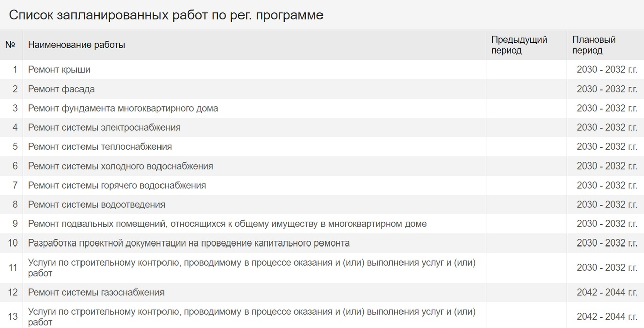Click the '№' column header
This screenshot has width=644, height=328.
(x=10, y=45)
